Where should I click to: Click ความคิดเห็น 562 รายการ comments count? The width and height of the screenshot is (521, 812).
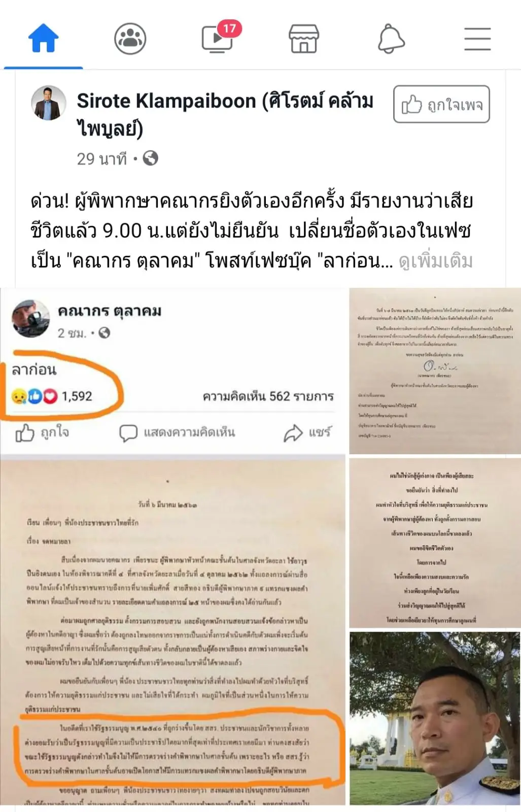pyautogui.click(x=268, y=396)
